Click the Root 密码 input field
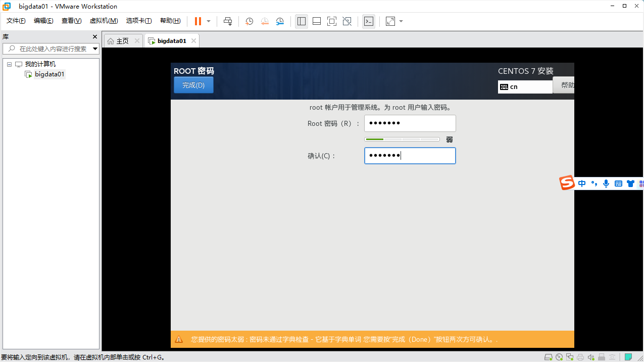This screenshot has height=362, width=644. coord(410,123)
